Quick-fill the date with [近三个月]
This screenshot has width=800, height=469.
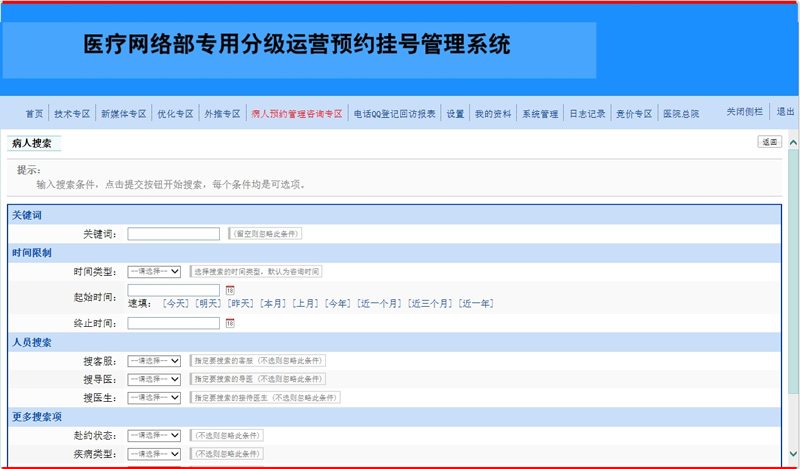(430, 304)
